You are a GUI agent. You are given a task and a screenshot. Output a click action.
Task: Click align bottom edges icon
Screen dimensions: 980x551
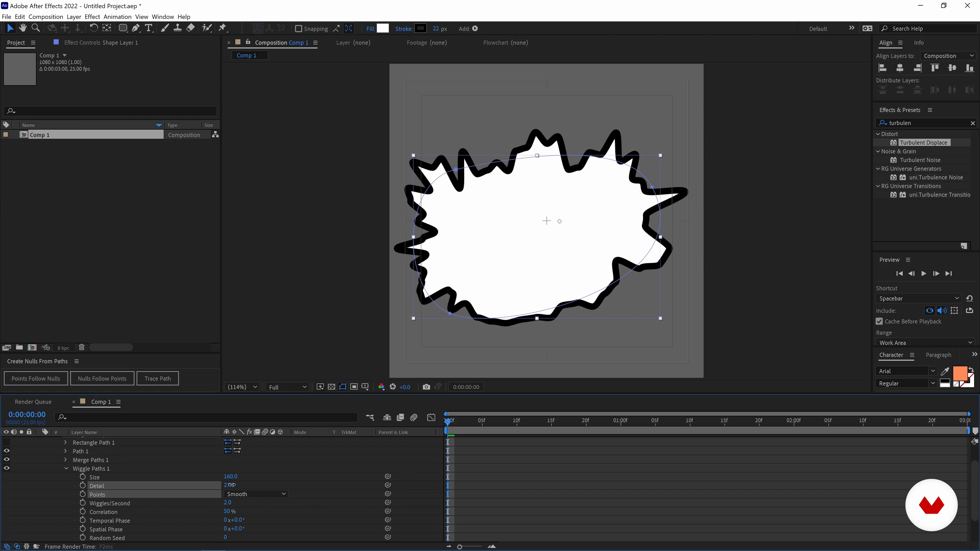(x=969, y=68)
